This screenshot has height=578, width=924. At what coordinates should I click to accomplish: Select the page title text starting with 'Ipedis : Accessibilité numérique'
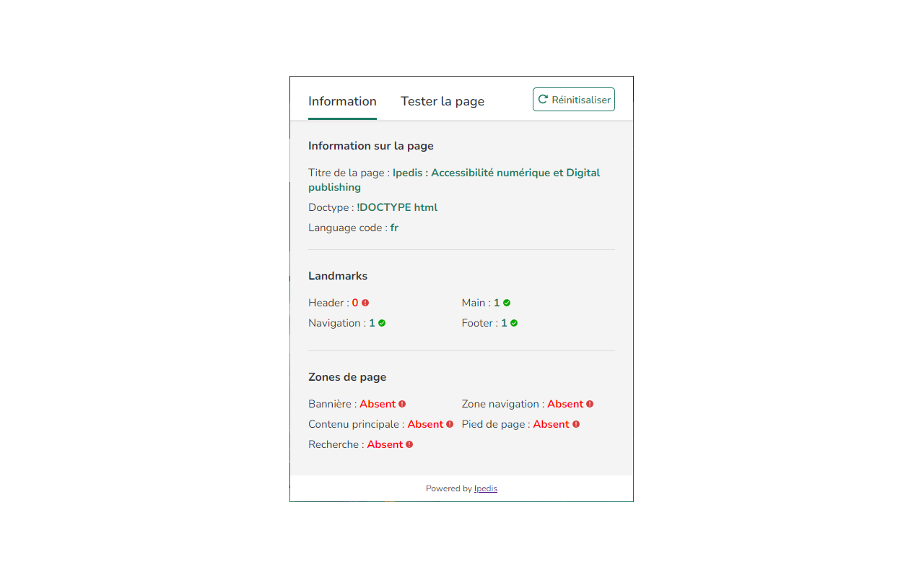pos(454,180)
